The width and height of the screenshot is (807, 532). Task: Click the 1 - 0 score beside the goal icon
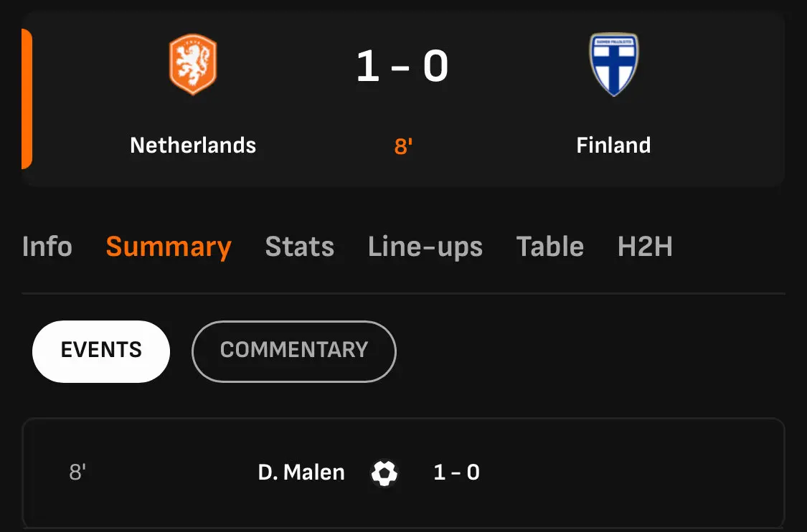click(x=456, y=472)
